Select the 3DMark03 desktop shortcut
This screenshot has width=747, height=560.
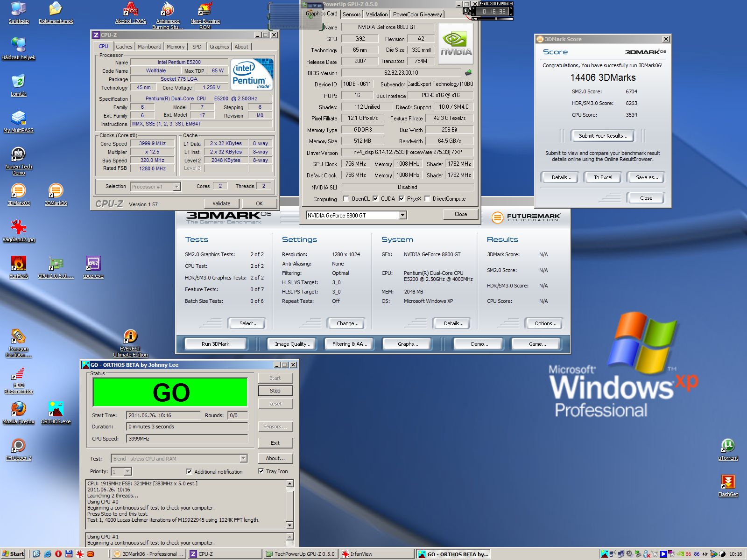19,195
